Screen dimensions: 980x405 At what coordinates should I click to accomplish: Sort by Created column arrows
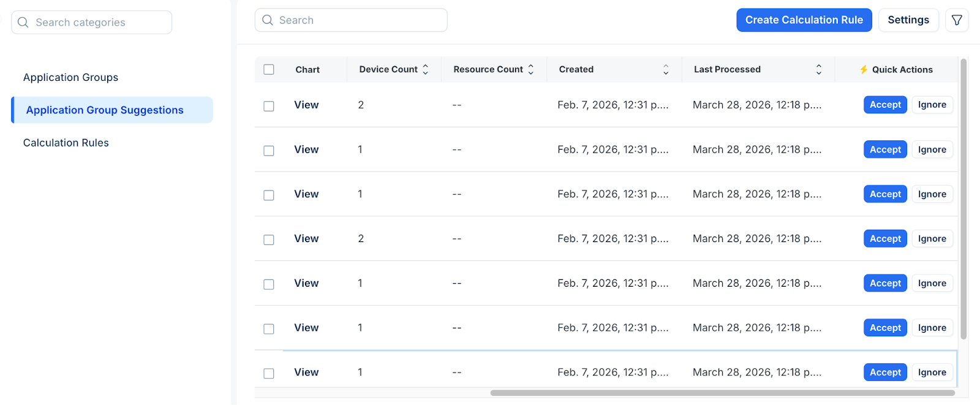click(666, 70)
